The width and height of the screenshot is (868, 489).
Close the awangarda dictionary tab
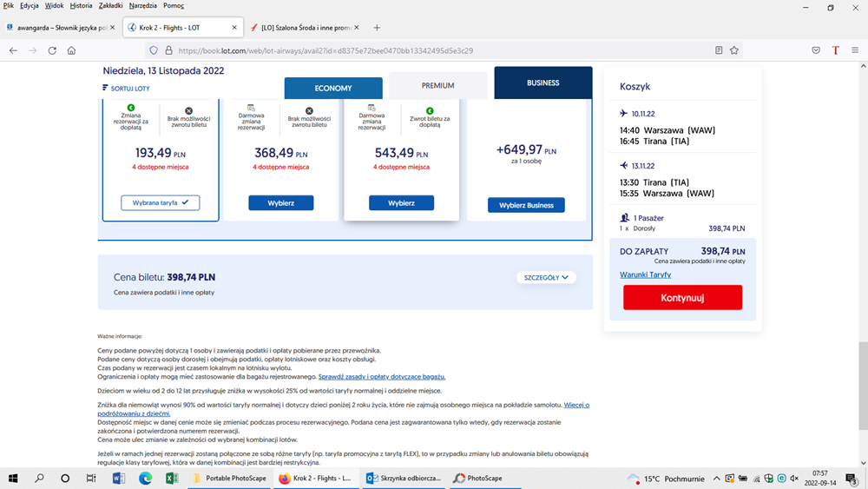(x=112, y=27)
